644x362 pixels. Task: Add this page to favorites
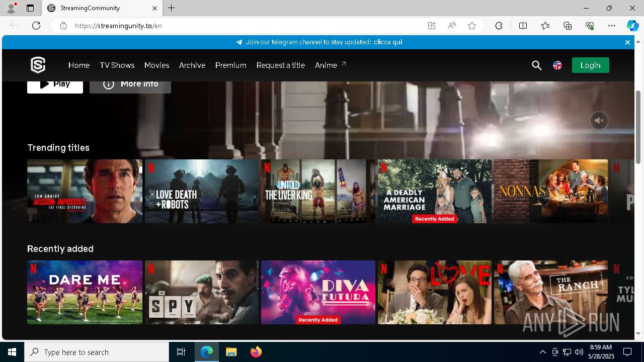click(x=472, y=26)
